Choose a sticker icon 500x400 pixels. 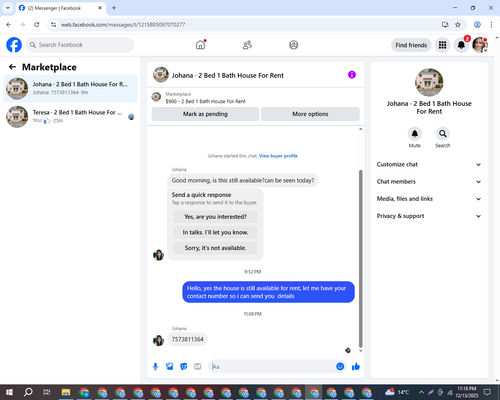pyautogui.click(x=184, y=367)
